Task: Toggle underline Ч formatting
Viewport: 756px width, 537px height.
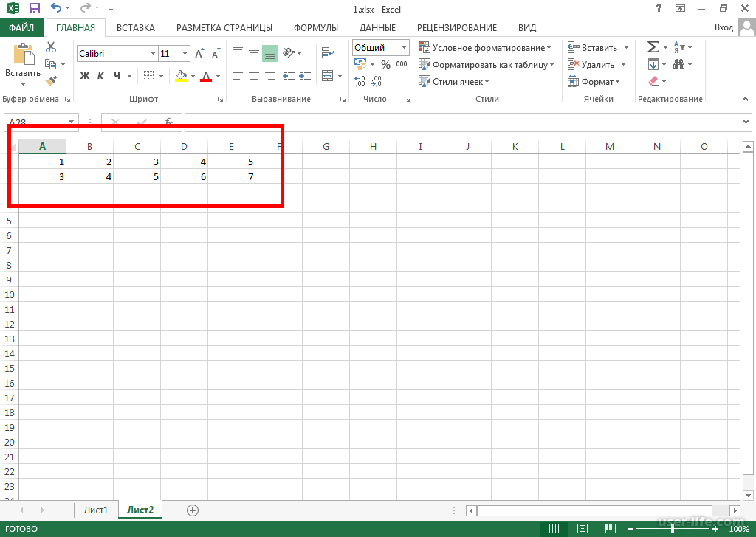Action: (117, 76)
